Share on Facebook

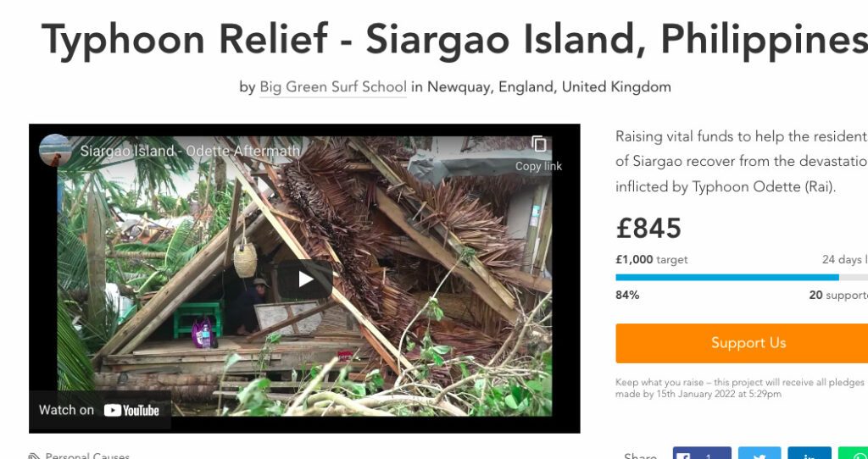702,453
